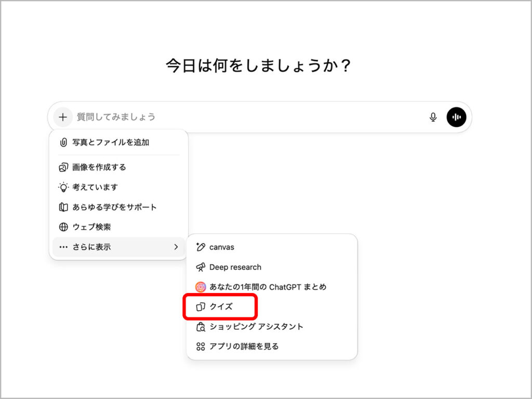Focus the 質問してみましょう input field
The height and width of the screenshot is (399, 532).
[244, 117]
